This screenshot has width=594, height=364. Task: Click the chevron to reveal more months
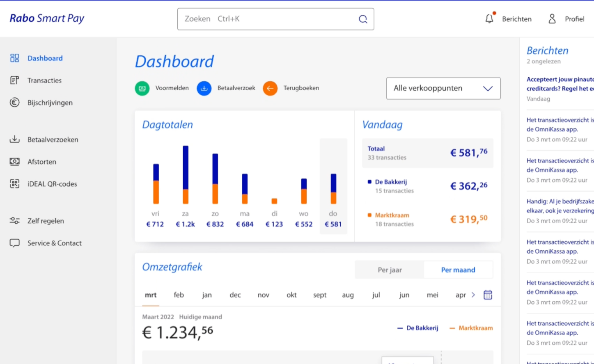pos(473,295)
